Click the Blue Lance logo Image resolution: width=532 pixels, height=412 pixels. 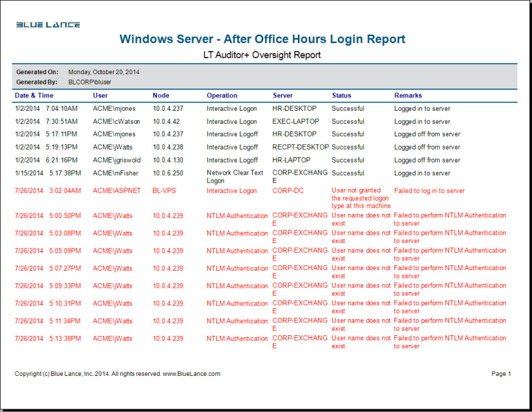(48, 25)
